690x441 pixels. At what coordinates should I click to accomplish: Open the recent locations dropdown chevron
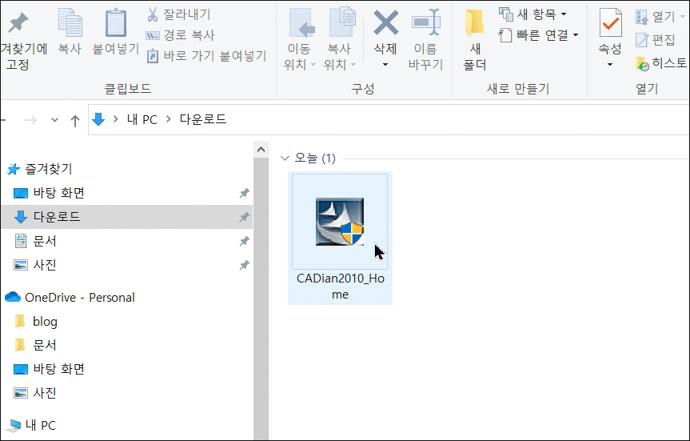pos(55,120)
